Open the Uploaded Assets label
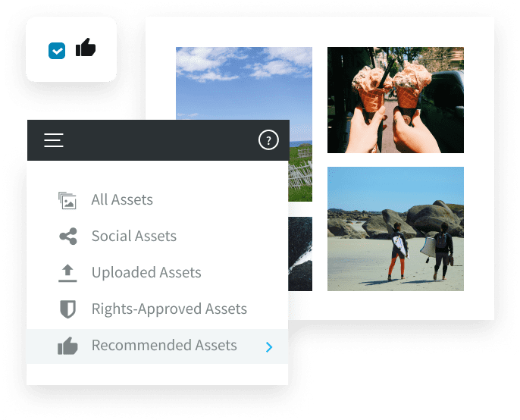The height and width of the screenshot is (420, 520). [x=146, y=273]
